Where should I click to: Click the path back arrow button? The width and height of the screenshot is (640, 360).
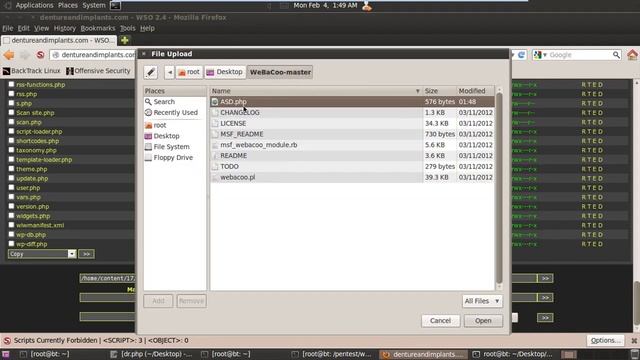(x=169, y=72)
